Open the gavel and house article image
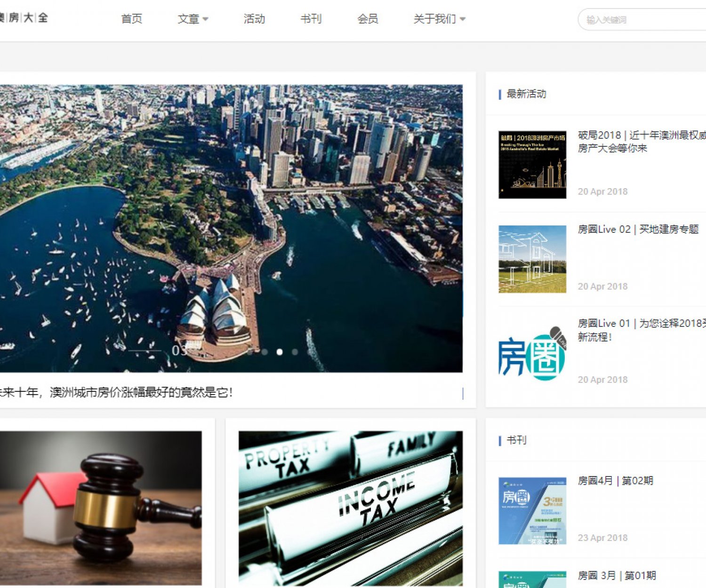The width and height of the screenshot is (706, 588). (101, 508)
